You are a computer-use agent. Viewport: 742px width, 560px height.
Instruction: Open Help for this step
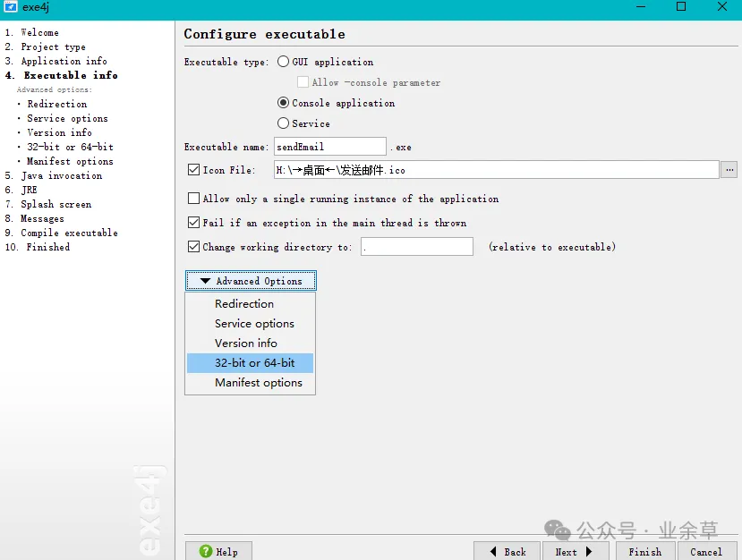point(218,551)
